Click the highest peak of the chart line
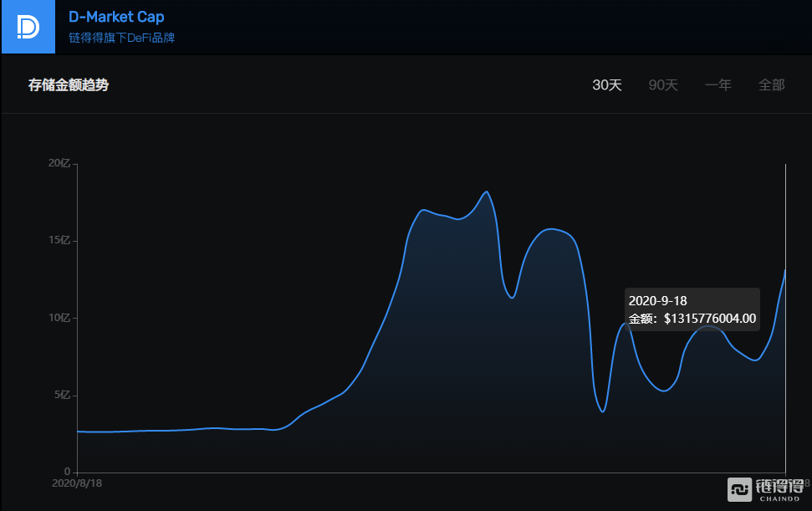The width and height of the screenshot is (812, 511). [487, 192]
